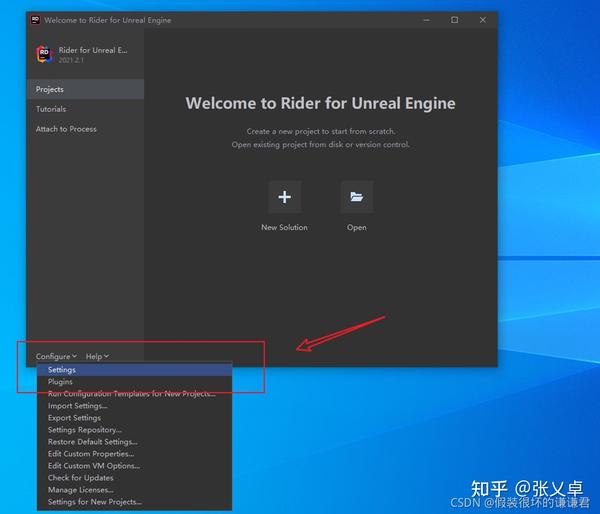Maximize the Rider welcome window

(x=455, y=20)
